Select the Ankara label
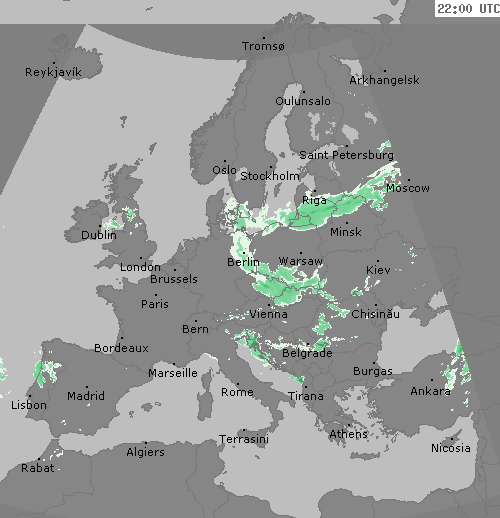This screenshot has width=500, height=518. 431,391
